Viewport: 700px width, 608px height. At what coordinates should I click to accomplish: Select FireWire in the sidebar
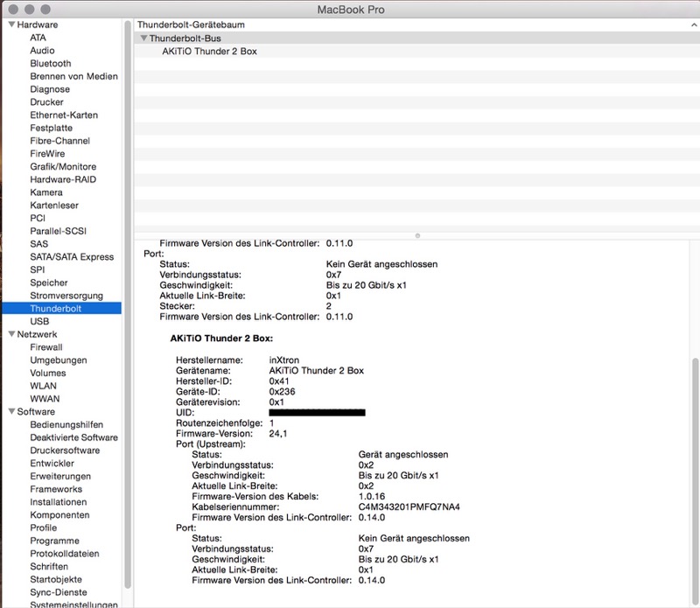click(47, 154)
